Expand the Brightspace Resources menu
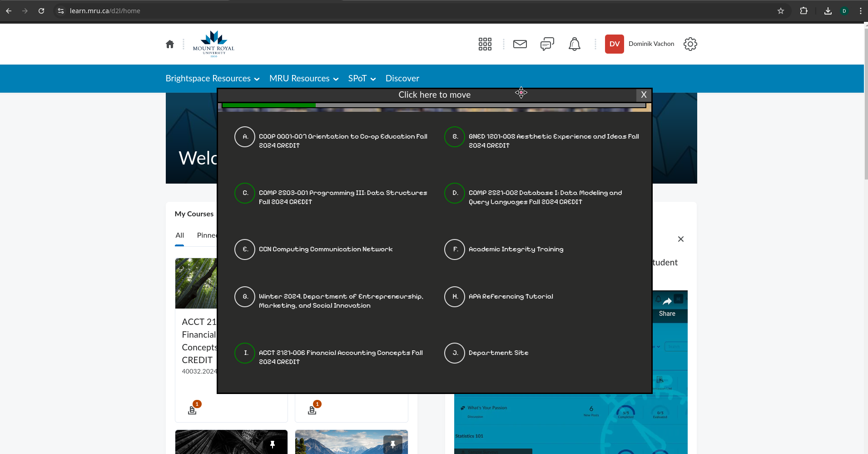The height and width of the screenshot is (454, 868). click(x=213, y=79)
